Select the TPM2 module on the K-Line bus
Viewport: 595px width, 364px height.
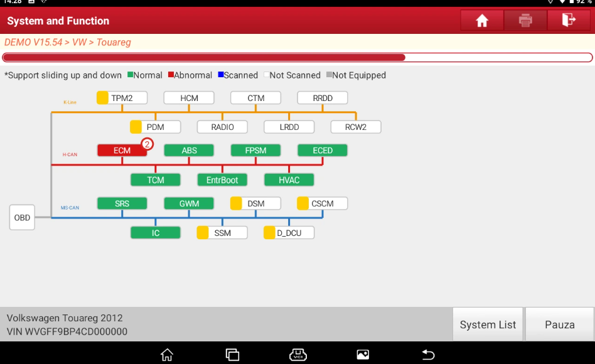122,98
